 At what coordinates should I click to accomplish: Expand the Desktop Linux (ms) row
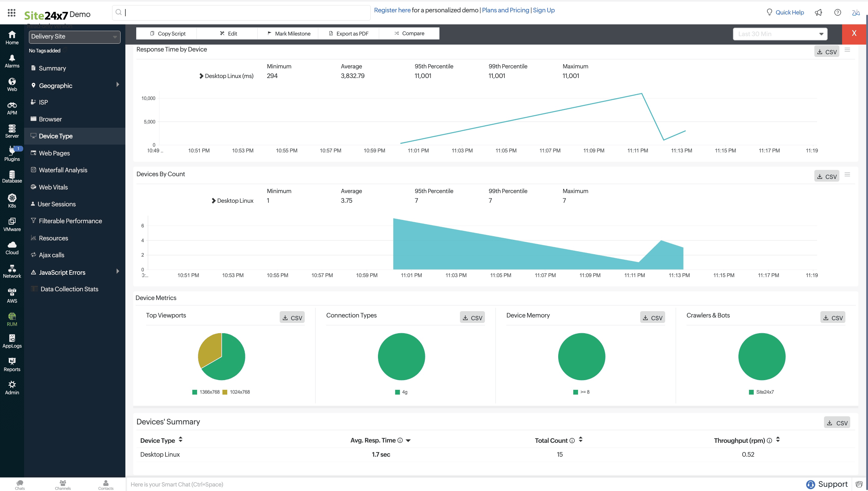coord(201,76)
